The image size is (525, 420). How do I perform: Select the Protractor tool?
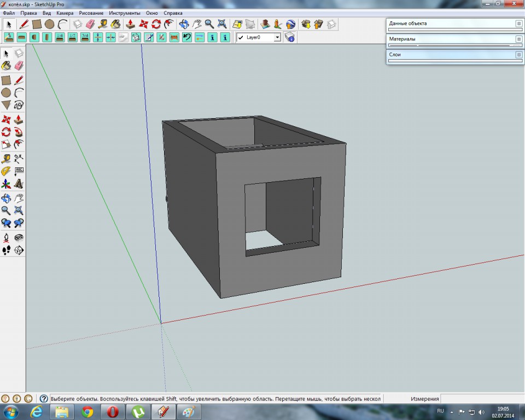click(6, 171)
